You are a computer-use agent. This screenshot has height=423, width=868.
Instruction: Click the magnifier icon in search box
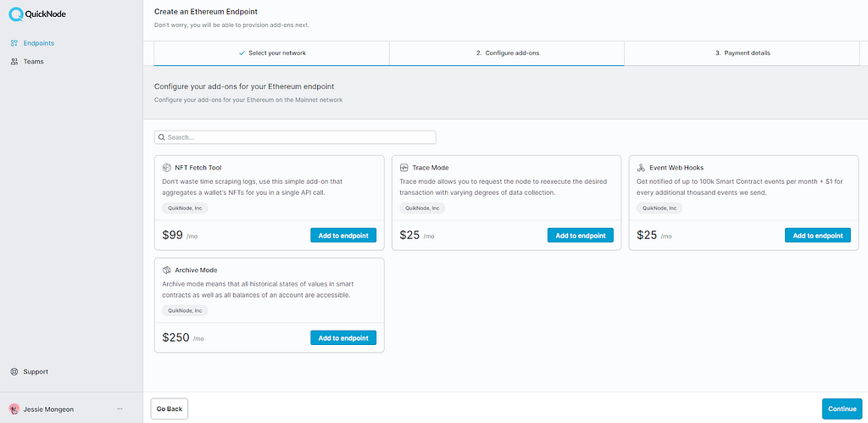coord(162,137)
